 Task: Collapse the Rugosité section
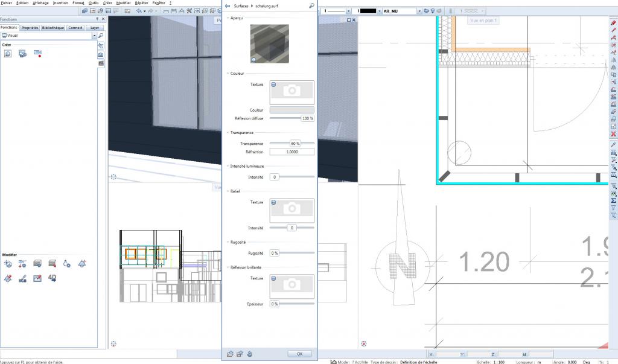point(228,242)
